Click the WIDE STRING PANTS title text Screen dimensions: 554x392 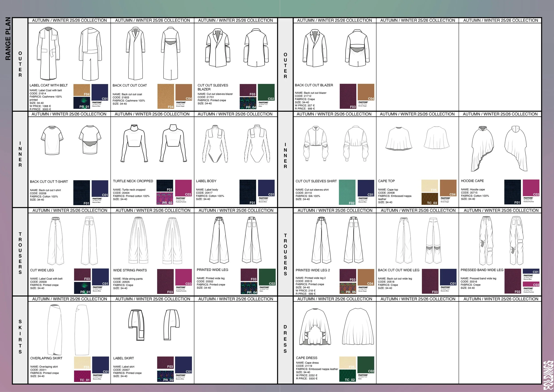coord(130,270)
